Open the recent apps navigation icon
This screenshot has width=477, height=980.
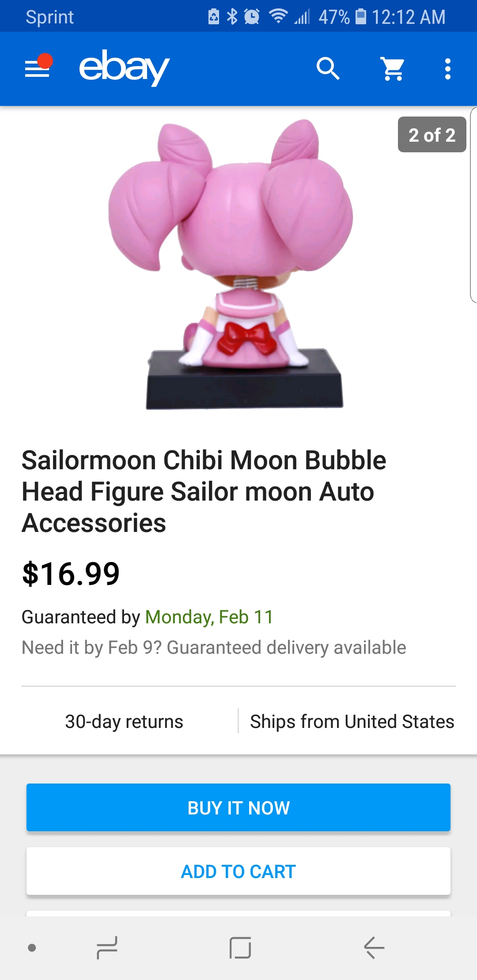(x=107, y=947)
